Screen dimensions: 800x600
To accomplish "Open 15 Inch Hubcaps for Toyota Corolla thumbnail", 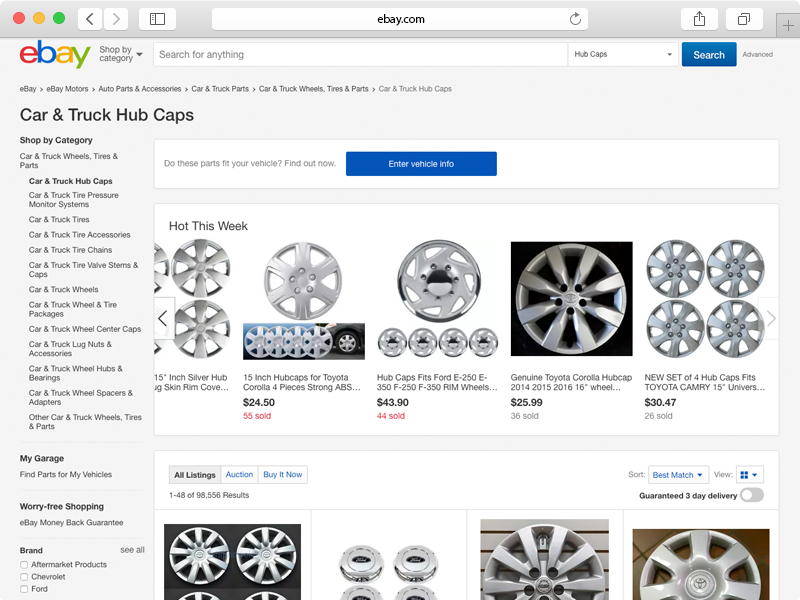I will pos(304,300).
